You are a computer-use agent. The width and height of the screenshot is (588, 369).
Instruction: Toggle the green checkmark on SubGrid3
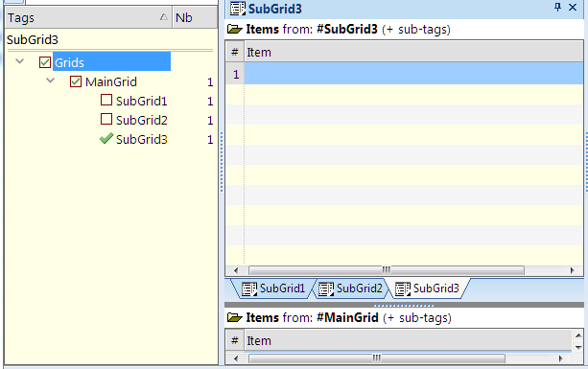[x=106, y=139]
